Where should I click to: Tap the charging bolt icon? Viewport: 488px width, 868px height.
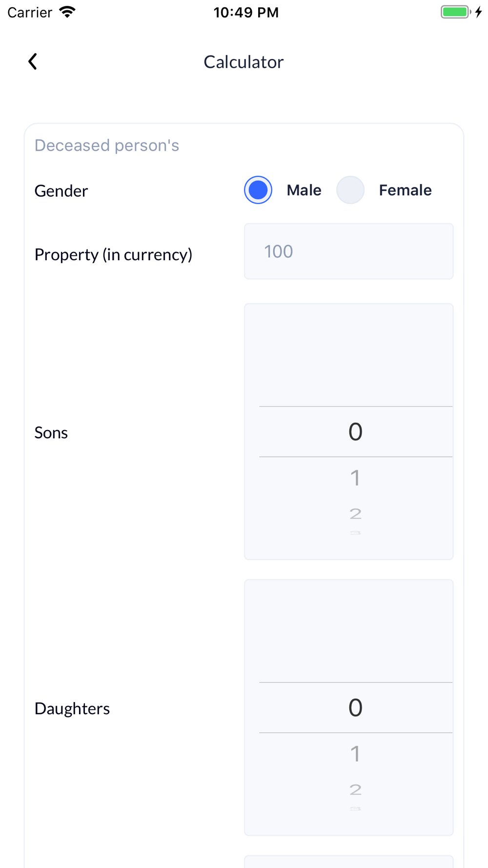[x=479, y=12]
